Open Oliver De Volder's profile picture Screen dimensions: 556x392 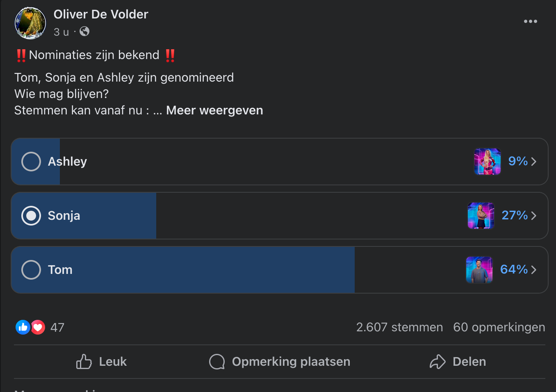(30, 23)
